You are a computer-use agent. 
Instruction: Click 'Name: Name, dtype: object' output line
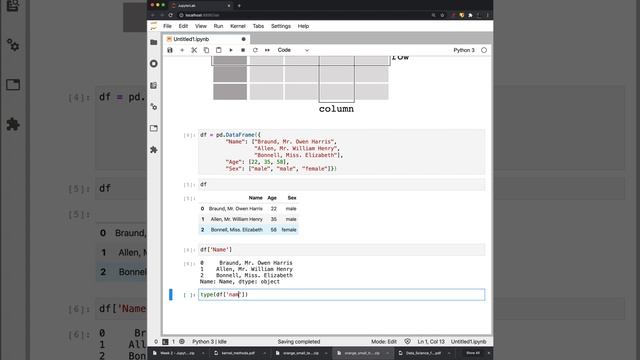[240, 282]
